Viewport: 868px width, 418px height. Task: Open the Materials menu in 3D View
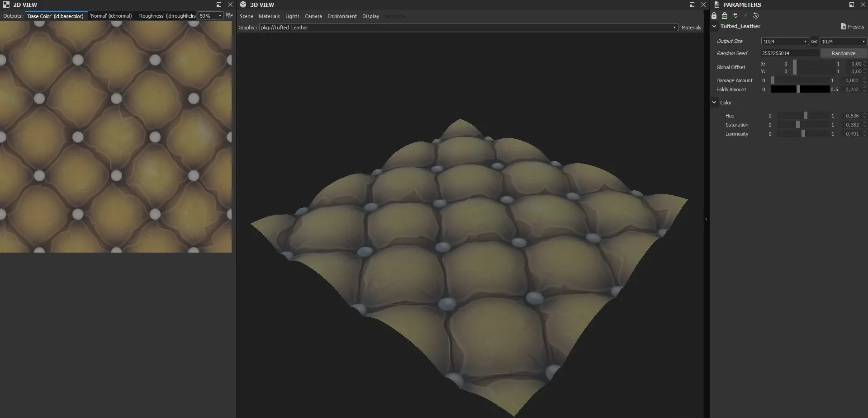(x=269, y=16)
